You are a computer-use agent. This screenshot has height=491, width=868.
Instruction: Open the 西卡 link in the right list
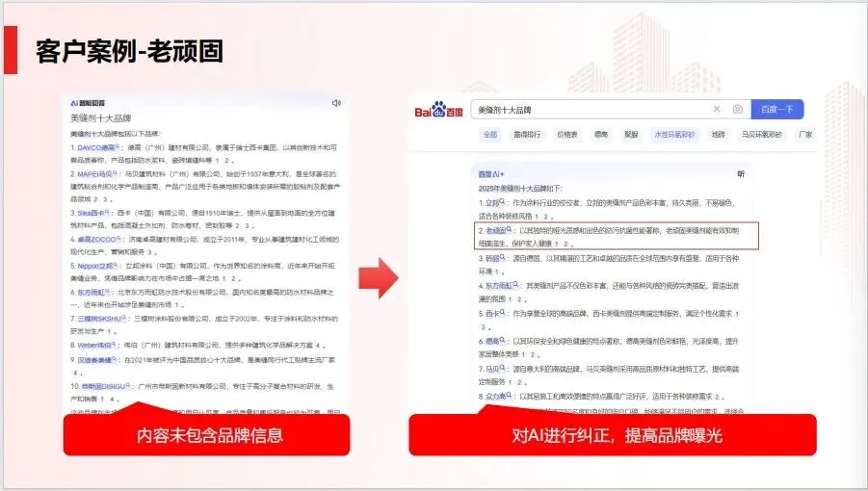[x=492, y=314]
